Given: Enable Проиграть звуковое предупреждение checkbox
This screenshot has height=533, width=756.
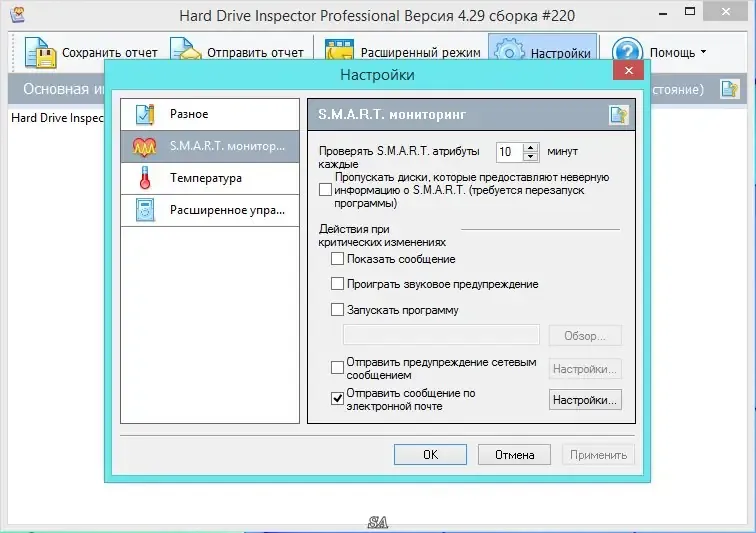Looking at the screenshot, I should click(x=338, y=284).
